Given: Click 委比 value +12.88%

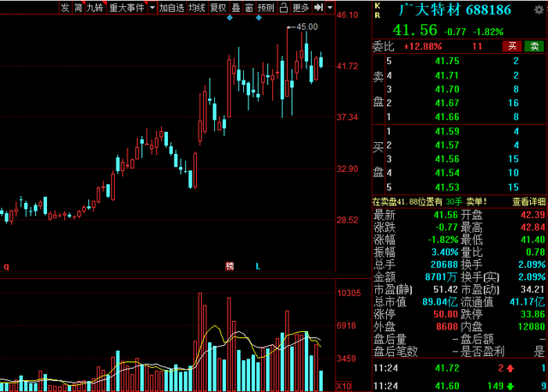Looking at the screenshot, I should 422,46.
